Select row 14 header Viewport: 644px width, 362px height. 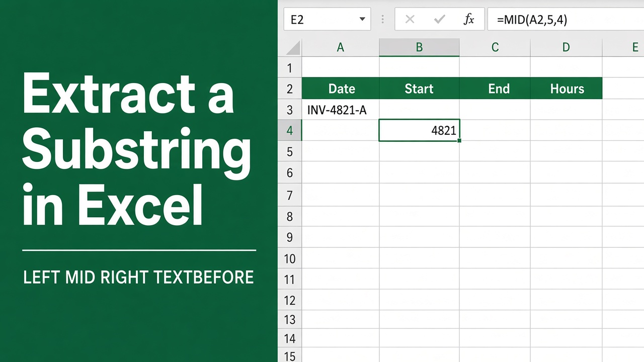[x=290, y=339]
